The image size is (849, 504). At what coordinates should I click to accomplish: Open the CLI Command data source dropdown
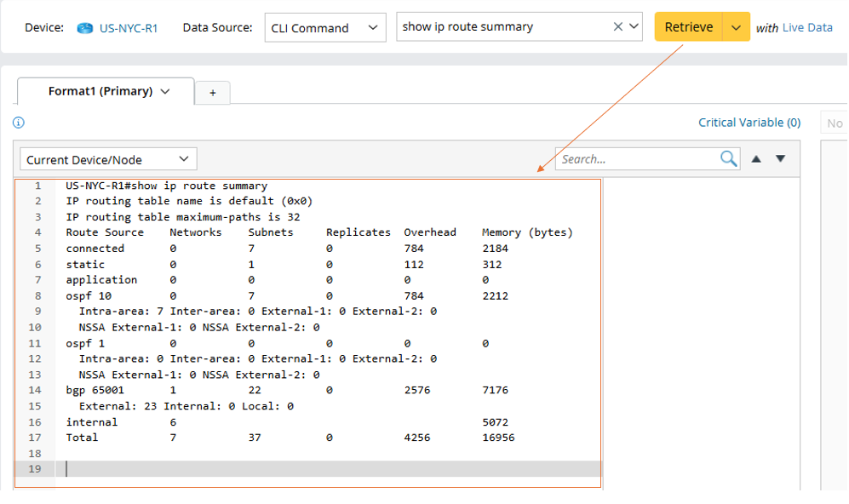point(324,27)
